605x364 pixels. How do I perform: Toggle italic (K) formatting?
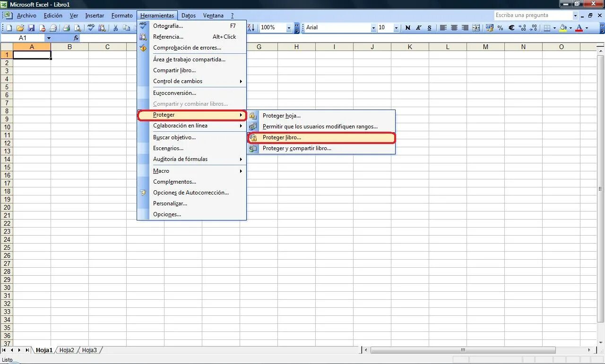click(418, 28)
